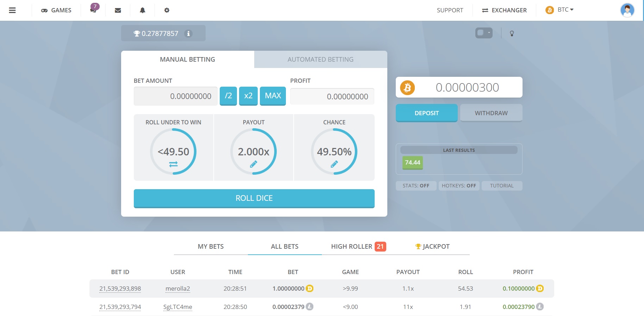Screen dimensions: 644x316
Task: Open bet ID 21,539,293,794
Action: (x=120, y=307)
